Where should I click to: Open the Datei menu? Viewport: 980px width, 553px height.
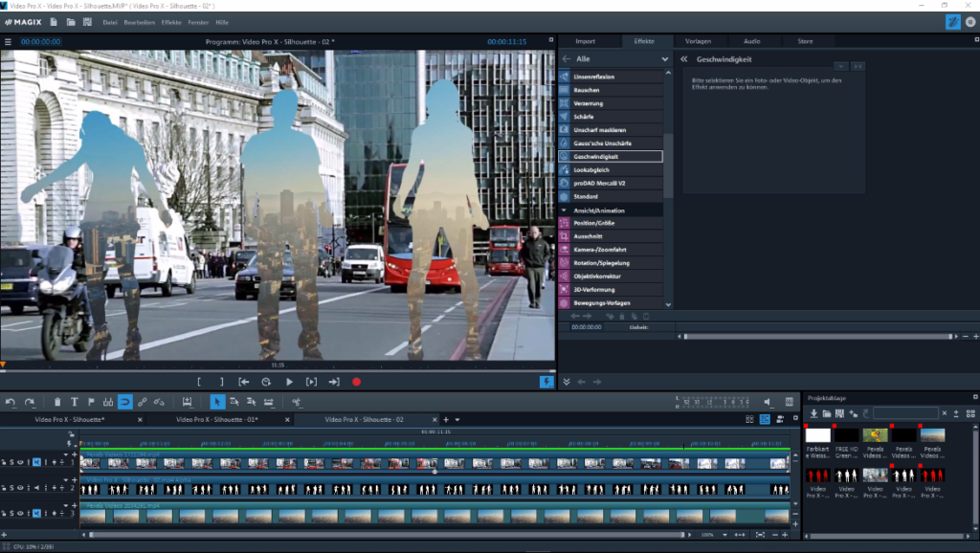coord(110,23)
